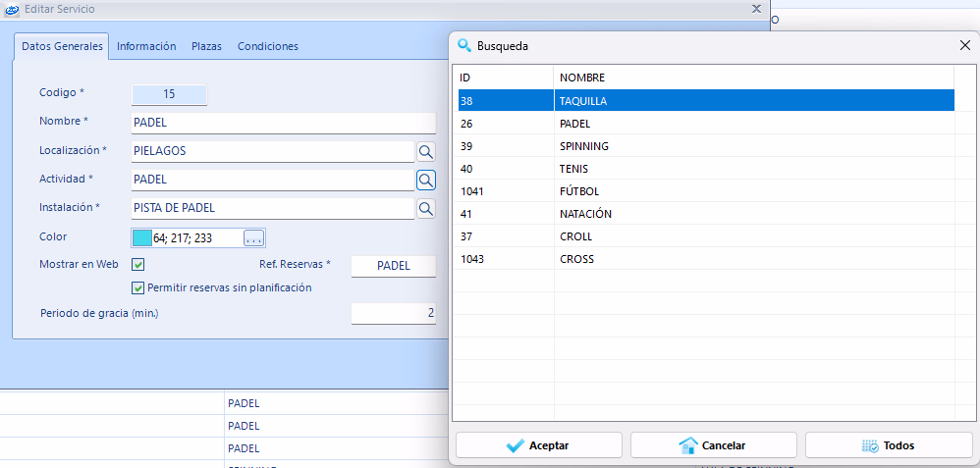
Task: Close the Editar Servicio window
Action: pos(755,8)
